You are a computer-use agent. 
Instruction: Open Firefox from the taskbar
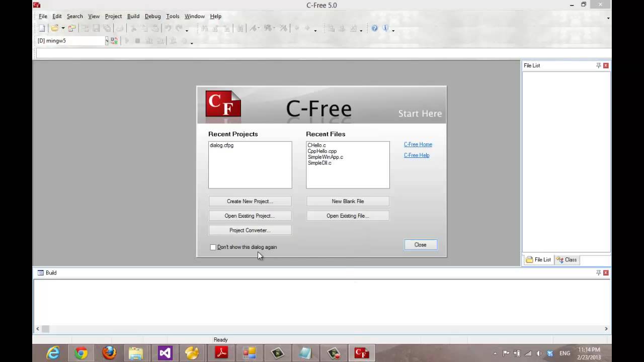click(x=109, y=353)
